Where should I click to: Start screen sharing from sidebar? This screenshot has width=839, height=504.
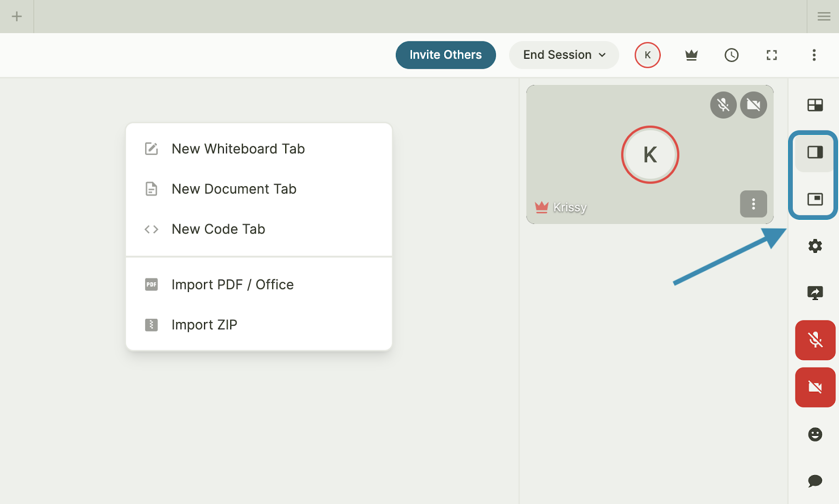[x=815, y=293]
